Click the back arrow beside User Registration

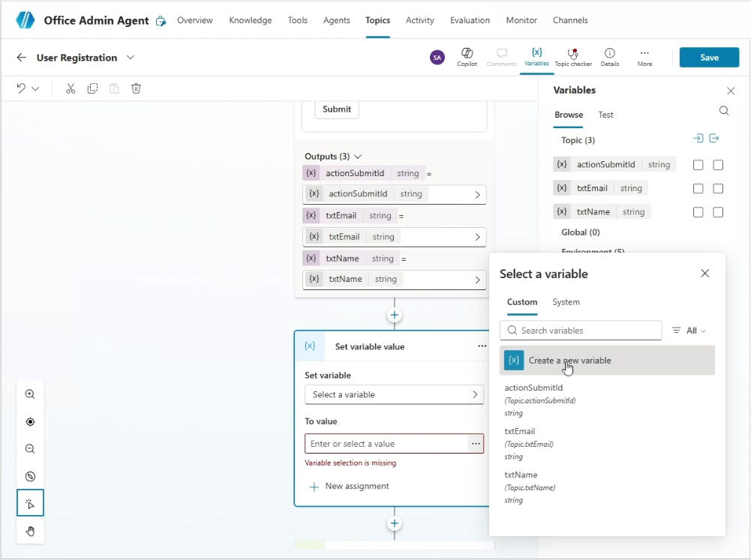[x=21, y=58]
